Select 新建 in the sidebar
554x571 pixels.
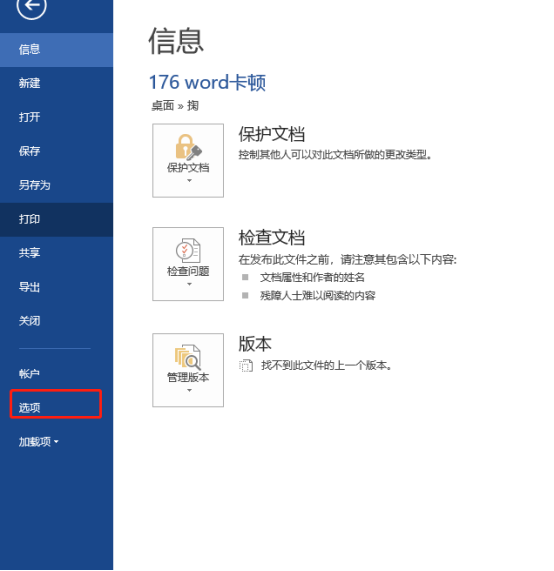[x=56, y=83]
